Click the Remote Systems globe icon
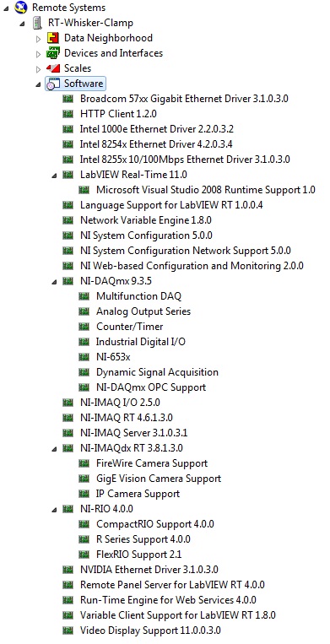This screenshot has width=330, height=644. coord(20,8)
